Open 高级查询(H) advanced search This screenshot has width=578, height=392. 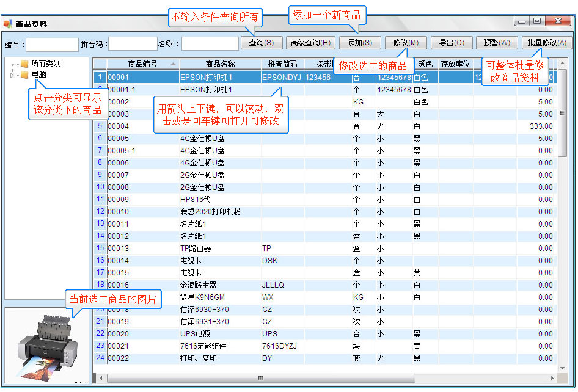(310, 43)
